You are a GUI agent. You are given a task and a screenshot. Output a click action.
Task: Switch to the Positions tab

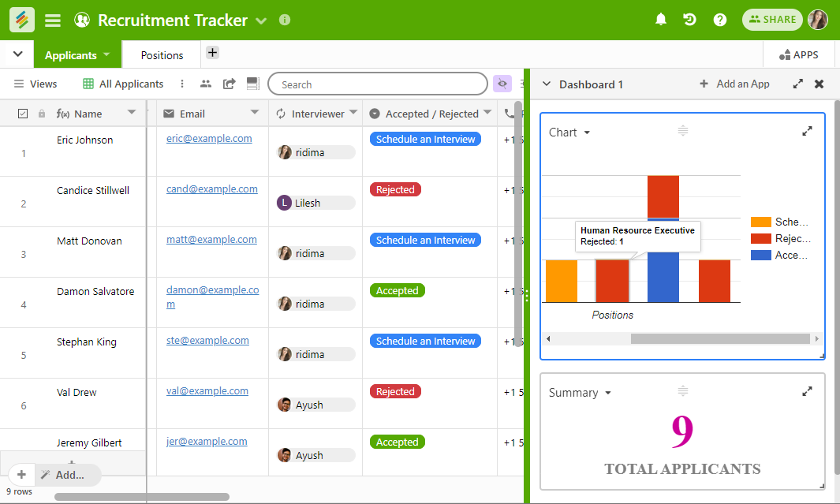162,55
